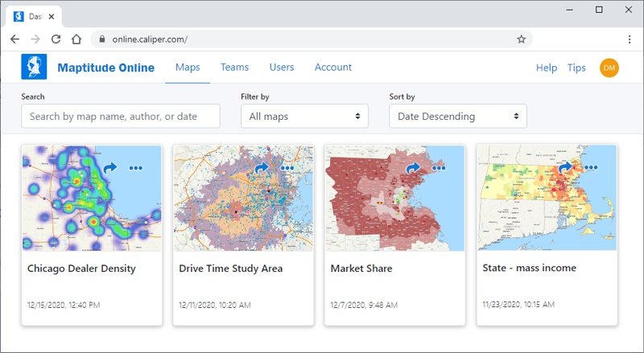
Task: Open the Chrome three-dot browser menu
Action: [x=630, y=39]
